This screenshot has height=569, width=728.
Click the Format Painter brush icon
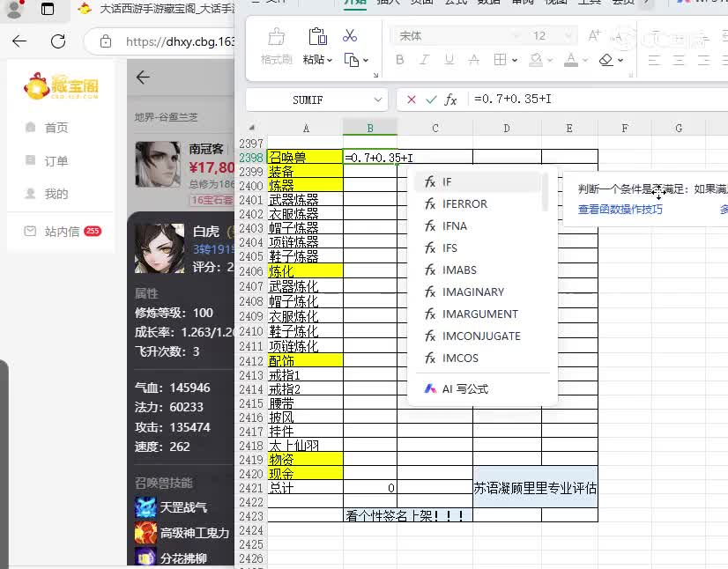[x=276, y=37]
